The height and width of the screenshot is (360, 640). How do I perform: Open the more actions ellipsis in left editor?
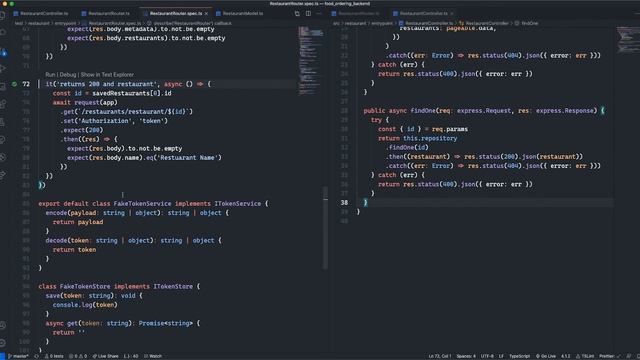coord(319,13)
